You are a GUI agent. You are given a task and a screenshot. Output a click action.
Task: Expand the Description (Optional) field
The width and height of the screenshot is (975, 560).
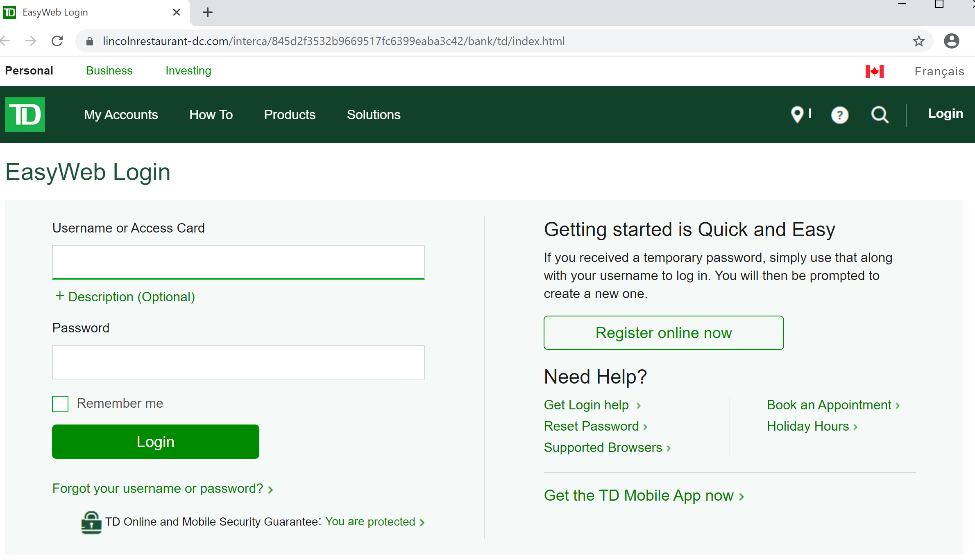[125, 297]
